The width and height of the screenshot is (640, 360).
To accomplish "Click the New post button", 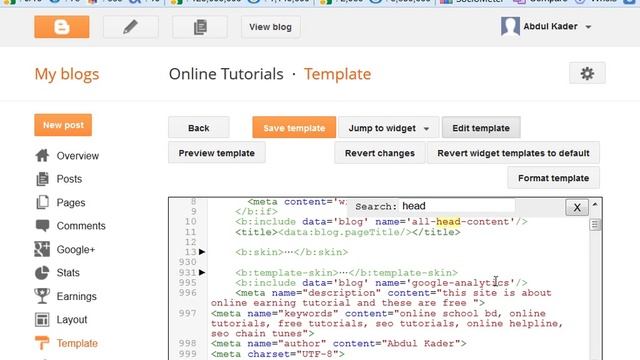I will click(x=63, y=125).
